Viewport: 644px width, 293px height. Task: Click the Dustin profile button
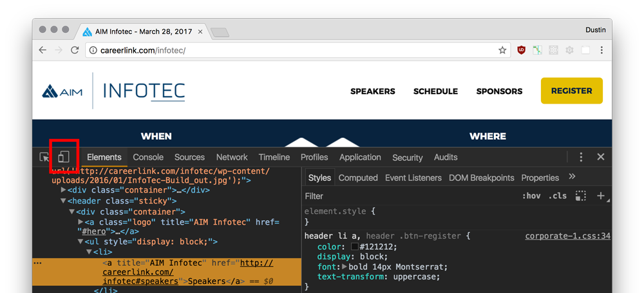(596, 30)
